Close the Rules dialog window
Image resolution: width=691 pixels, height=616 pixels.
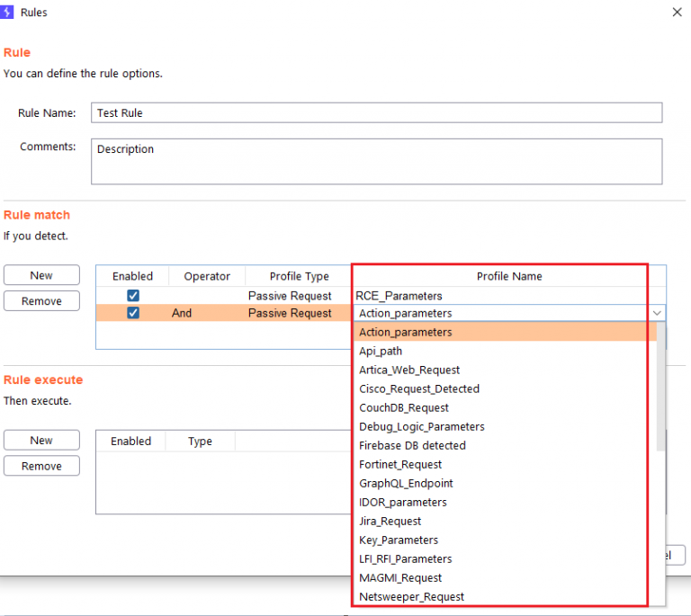coord(677,13)
